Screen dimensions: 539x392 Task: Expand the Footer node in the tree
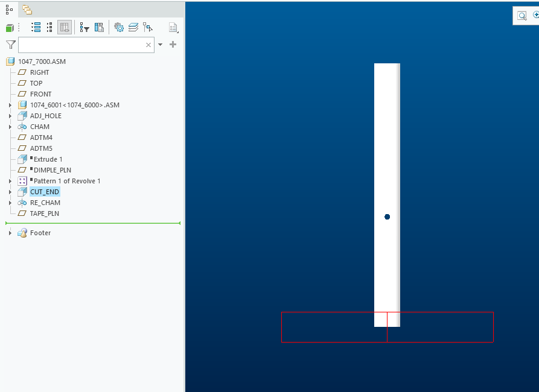pyautogui.click(x=9, y=232)
